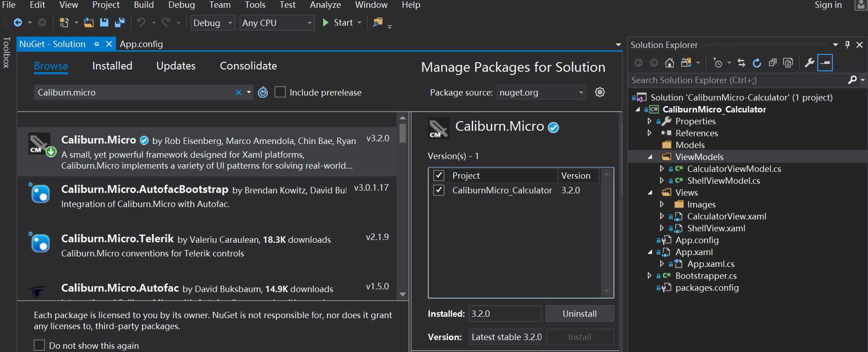Click Sync with Active Document icon
The width and height of the screenshot is (868, 352).
[x=741, y=63]
